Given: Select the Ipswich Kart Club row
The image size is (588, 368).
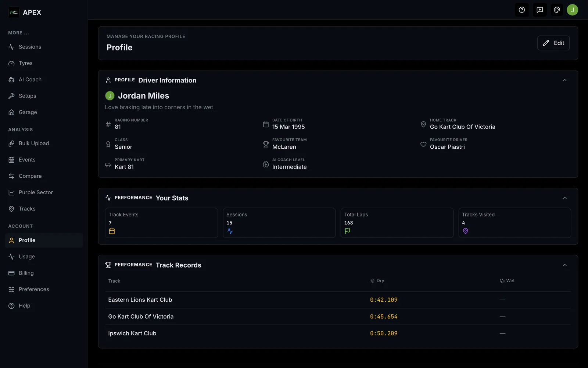Looking at the screenshot, I should (x=338, y=333).
